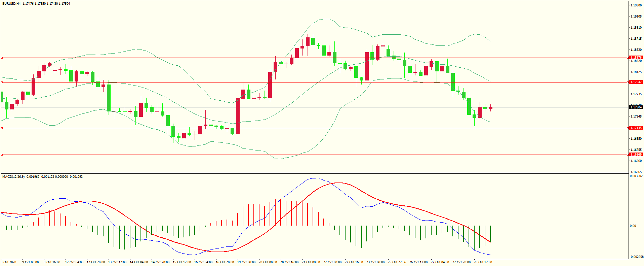Viewport: 644px width, 266px height.
Task: Click the 1.17345 price axis label
Action: coord(636,117)
